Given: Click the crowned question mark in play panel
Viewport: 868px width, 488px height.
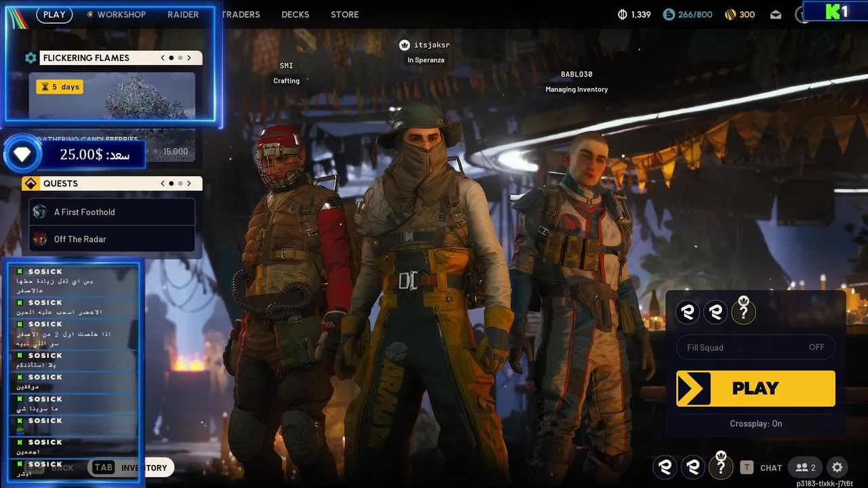Looking at the screenshot, I should (743, 310).
